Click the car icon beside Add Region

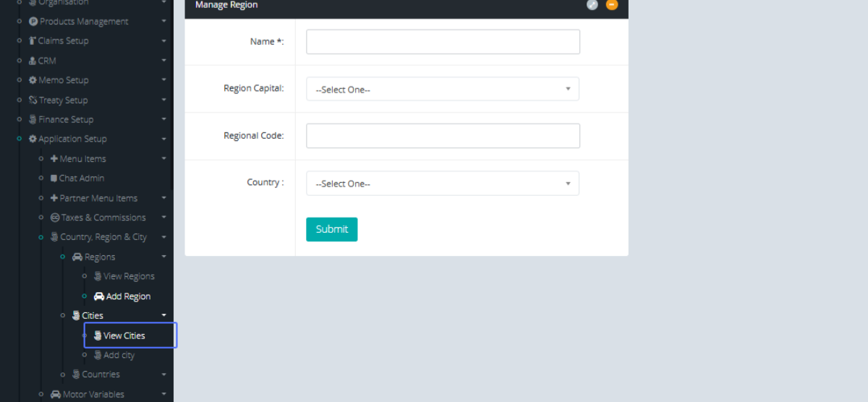(x=99, y=296)
